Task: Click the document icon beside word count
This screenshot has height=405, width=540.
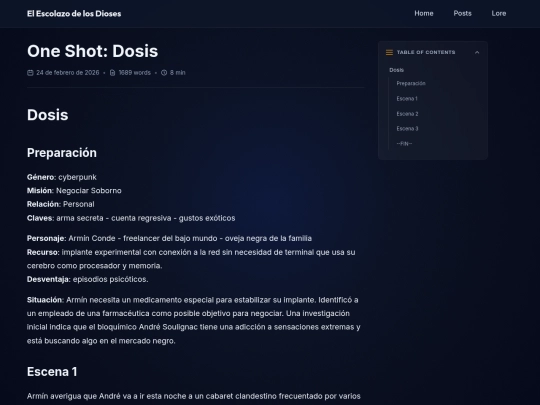Action: point(112,73)
